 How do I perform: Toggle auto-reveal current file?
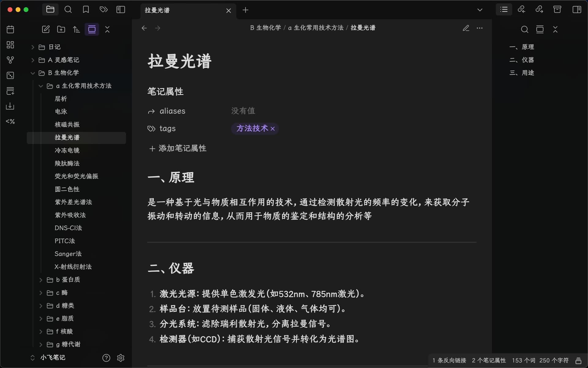92,29
